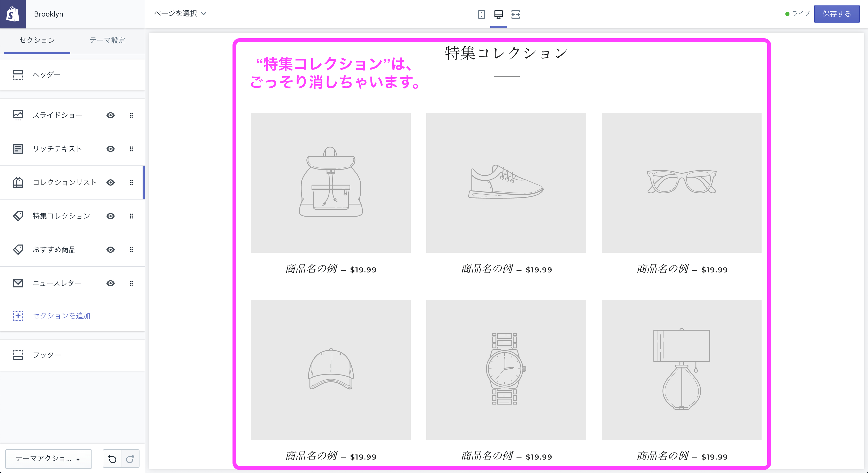Screen dimensions: 868x473
Task: Open the コレクションリスト section via its icon
Action: [x=18, y=182]
